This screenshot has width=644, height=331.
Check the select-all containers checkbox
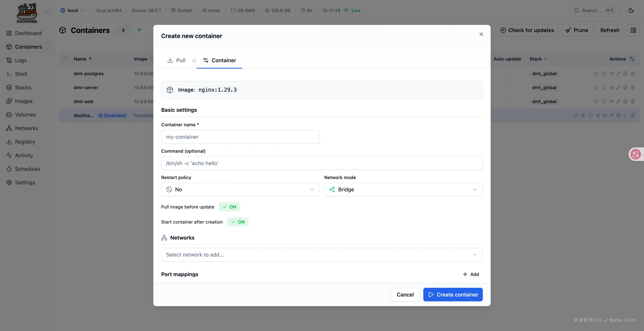point(65,59)
